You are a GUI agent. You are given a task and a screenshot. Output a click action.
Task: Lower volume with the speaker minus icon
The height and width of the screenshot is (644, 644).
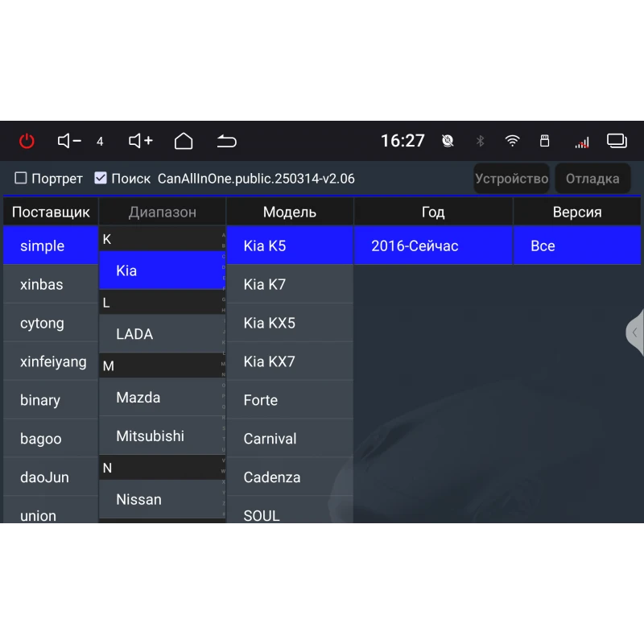coord(69,141)
